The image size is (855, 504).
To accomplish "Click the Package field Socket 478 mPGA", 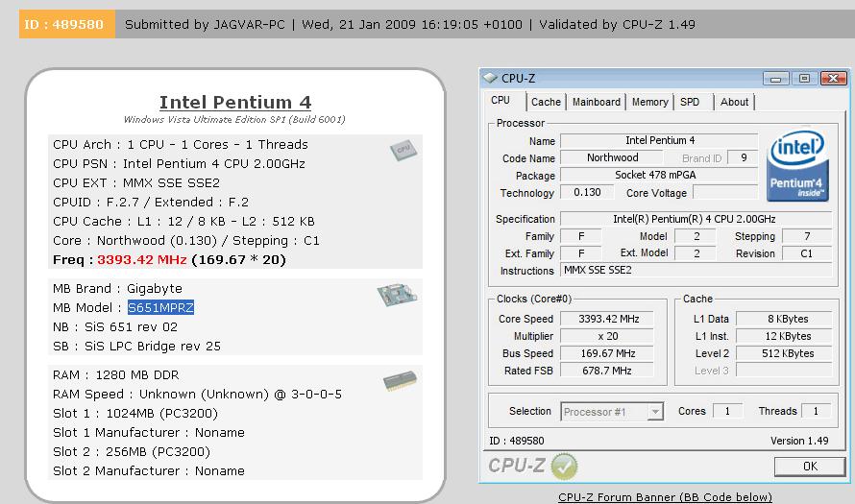I will pyautogui.click(x=659, y=175).
